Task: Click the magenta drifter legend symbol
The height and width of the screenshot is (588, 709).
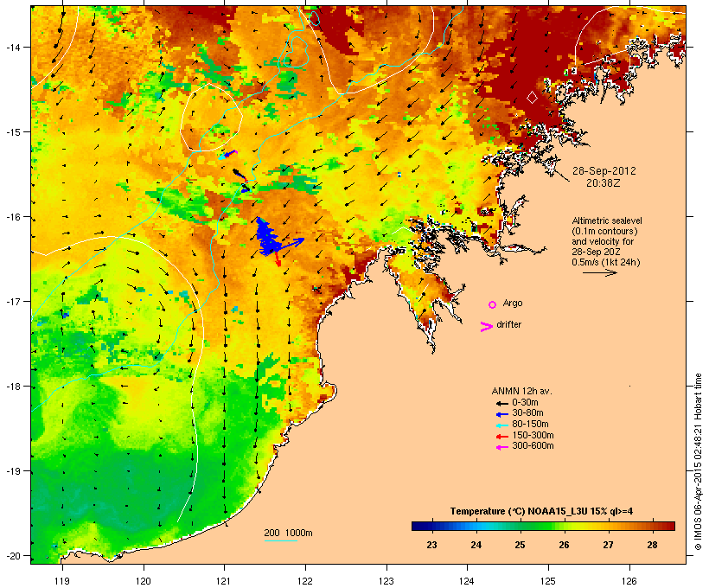Action: pyautogui.click(x=487, y=327)
